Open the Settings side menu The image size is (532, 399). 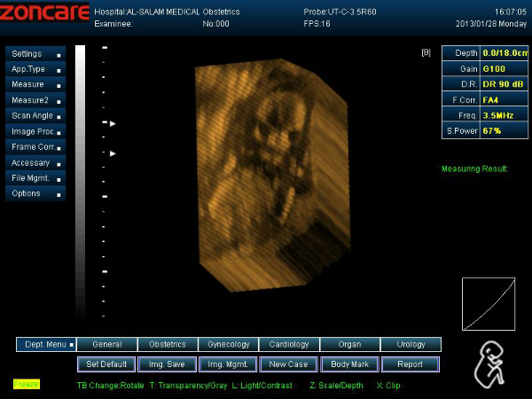tap(35, 54)
